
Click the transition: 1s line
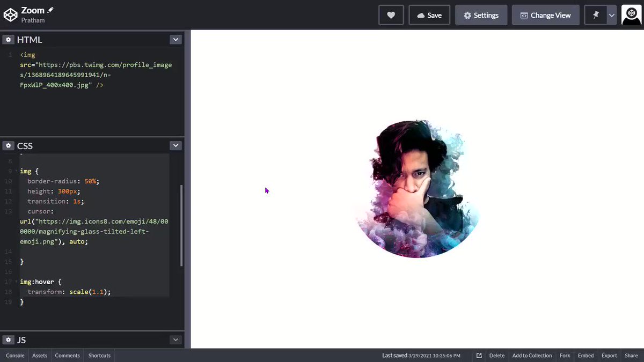point(56,202)
